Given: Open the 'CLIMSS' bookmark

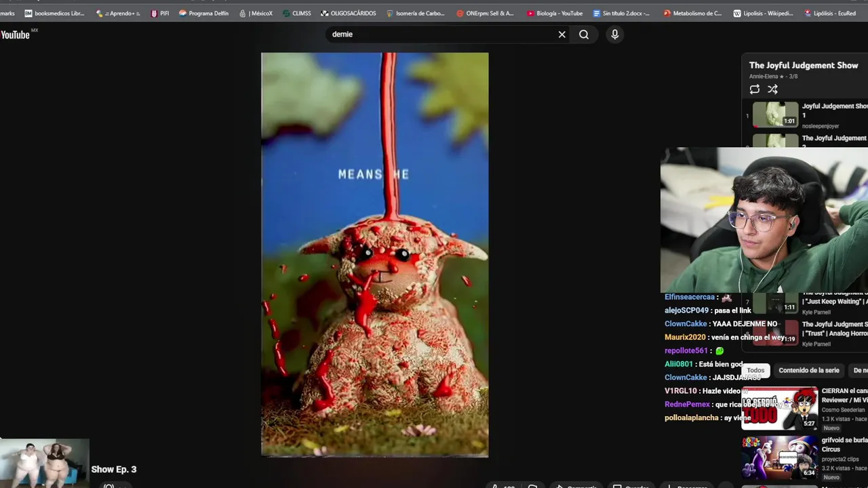Looking at the screenshot, I should point(297,13).
